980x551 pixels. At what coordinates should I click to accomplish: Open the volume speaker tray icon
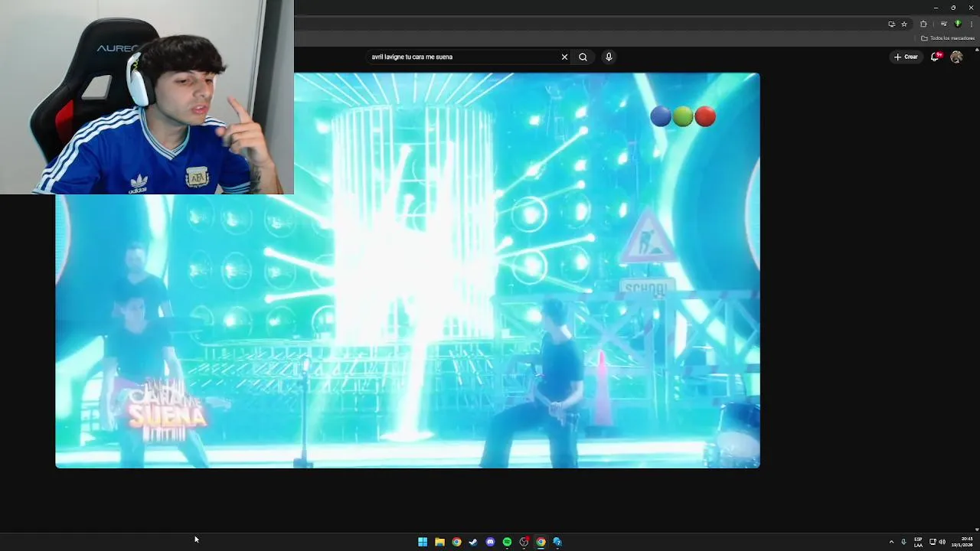[942, 542]
